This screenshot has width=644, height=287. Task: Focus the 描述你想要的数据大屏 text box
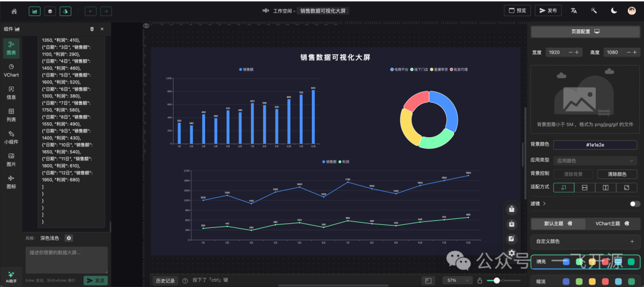tap(67, 260)
